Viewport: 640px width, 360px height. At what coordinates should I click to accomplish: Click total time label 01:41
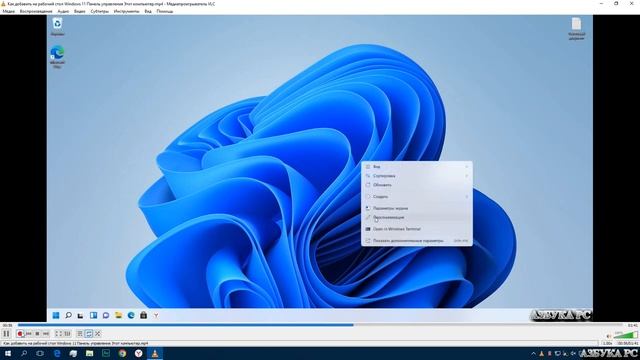(633, 325)
